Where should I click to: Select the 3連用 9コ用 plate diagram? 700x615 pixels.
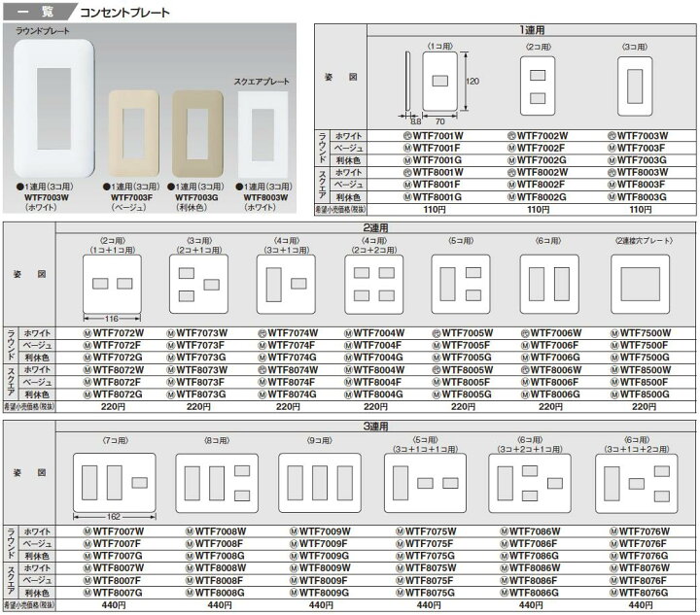(320, 483)
